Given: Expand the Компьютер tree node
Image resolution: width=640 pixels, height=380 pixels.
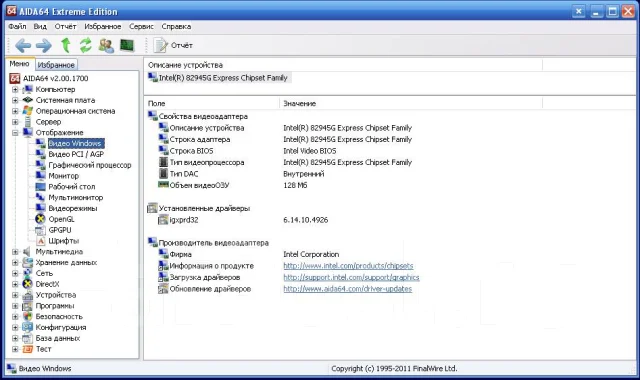Looking at the screenshot, I should pos(15,89).
